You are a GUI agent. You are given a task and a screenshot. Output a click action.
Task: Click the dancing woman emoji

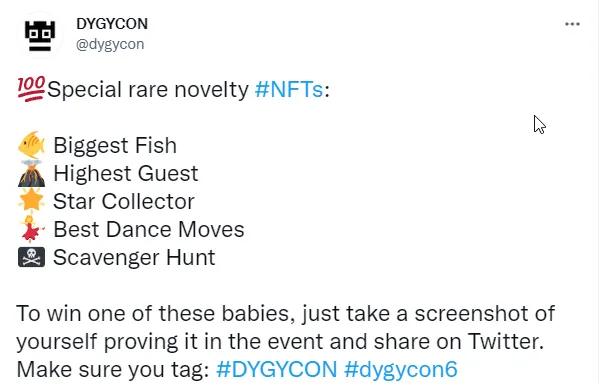point(31,229)
